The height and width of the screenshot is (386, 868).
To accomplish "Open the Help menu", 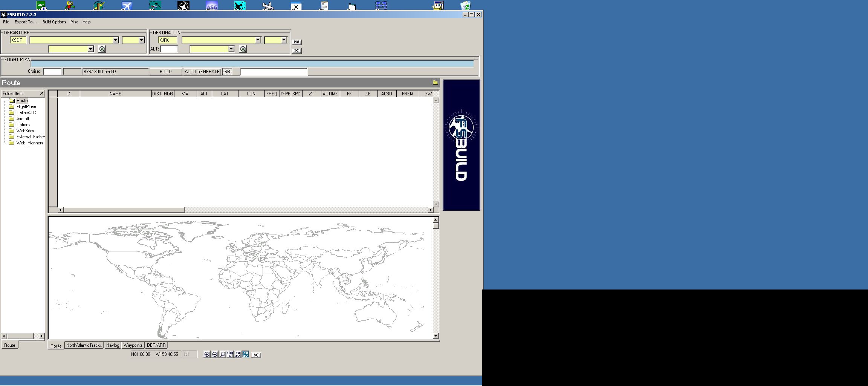I will point(86,22).
